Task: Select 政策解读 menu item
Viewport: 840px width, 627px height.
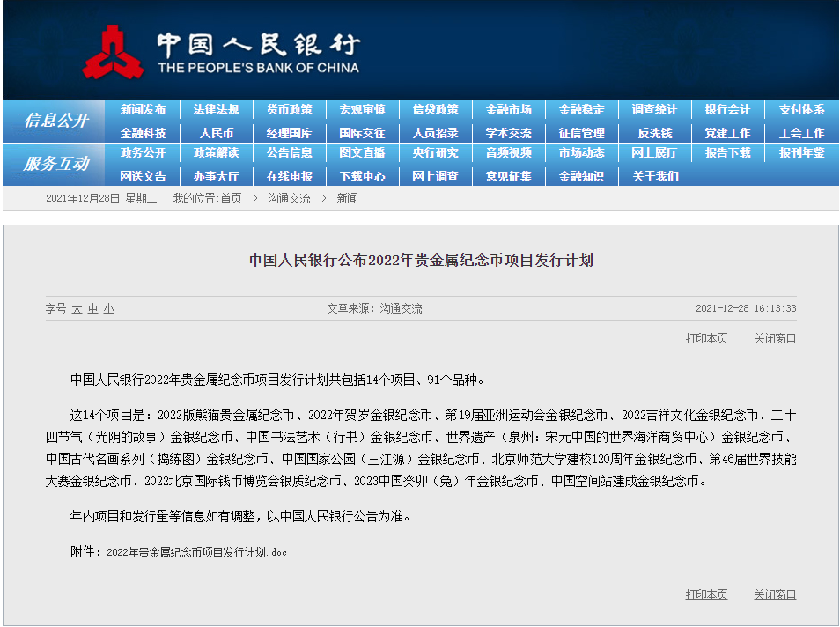Action: (x=216, y=152)
